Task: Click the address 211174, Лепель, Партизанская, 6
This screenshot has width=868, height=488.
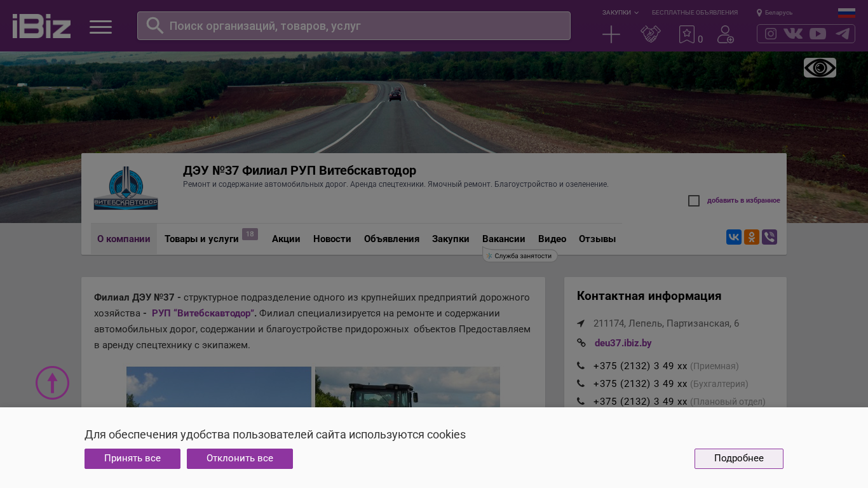Action: coord(666,323)
